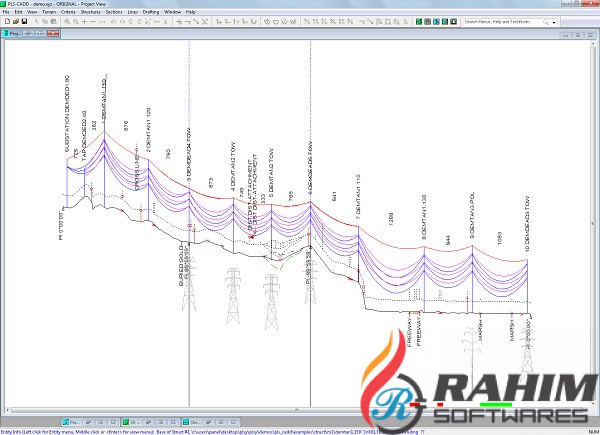Click the horizontal scrollbar in profile view
This screenshot has width=600, height=435.
pos(297,410)
